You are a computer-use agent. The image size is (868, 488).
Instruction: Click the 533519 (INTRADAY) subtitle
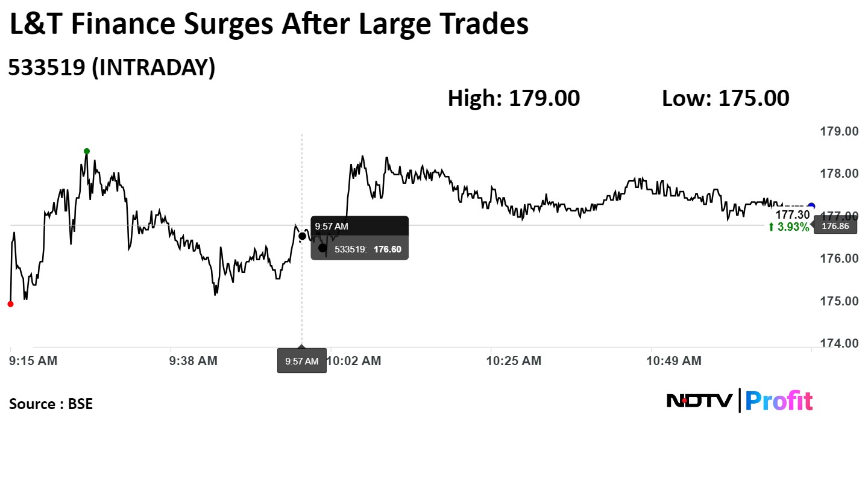[x=112, y=68]
